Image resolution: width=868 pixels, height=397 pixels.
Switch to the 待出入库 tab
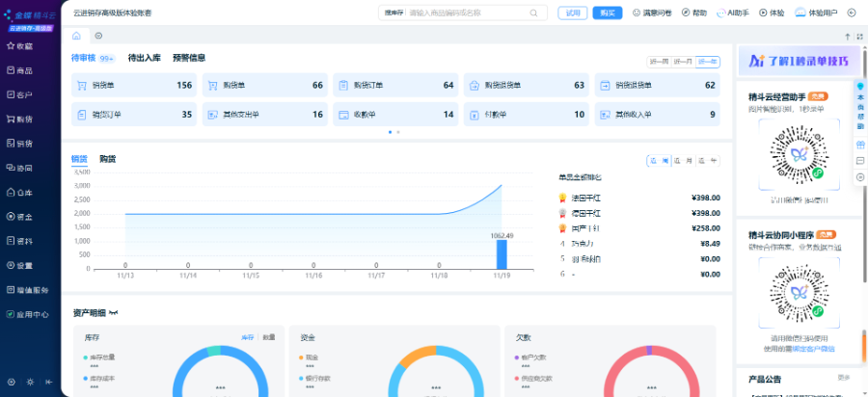(144, 58)
